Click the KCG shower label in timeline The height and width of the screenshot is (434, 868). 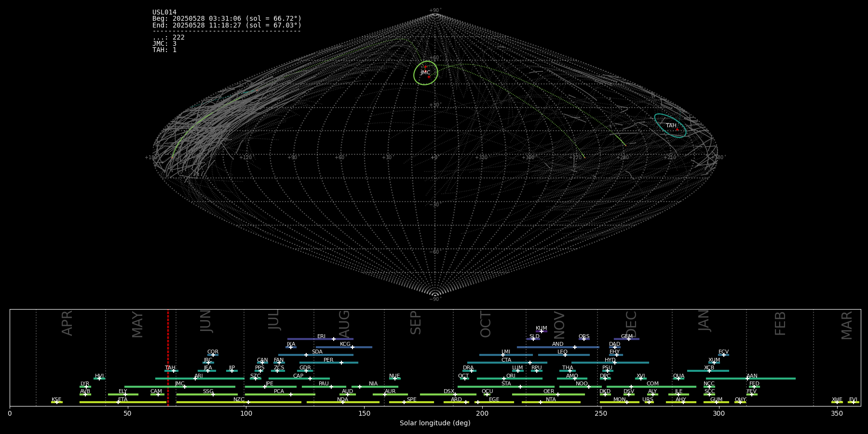345,344
